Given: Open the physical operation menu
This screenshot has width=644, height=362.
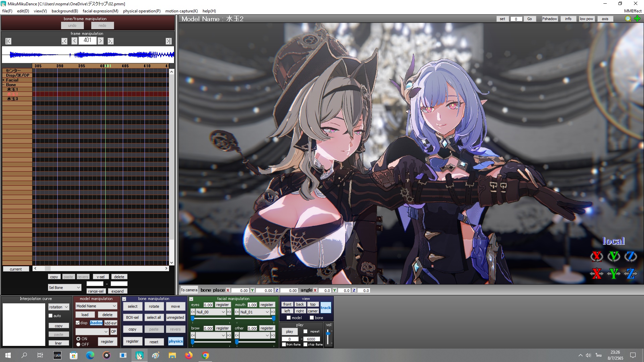Looking at the screenshot, I should point(142,11).
